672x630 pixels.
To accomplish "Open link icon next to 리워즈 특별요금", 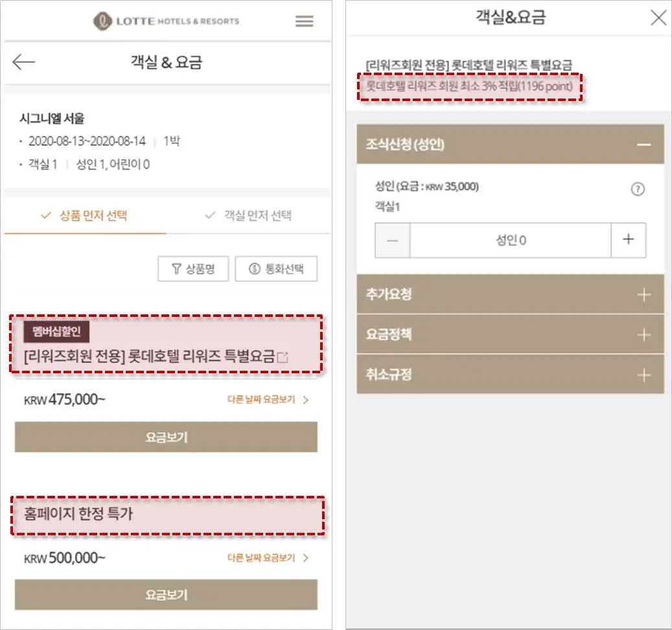I will point(283,356).
